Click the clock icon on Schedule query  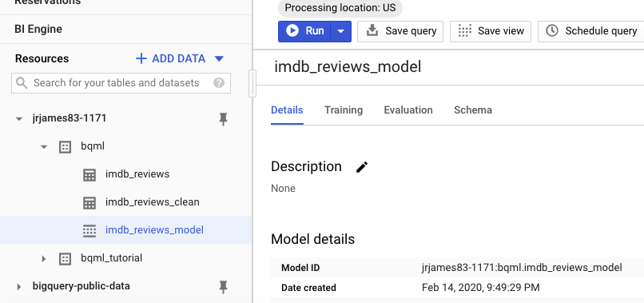(x=552, y=31)
